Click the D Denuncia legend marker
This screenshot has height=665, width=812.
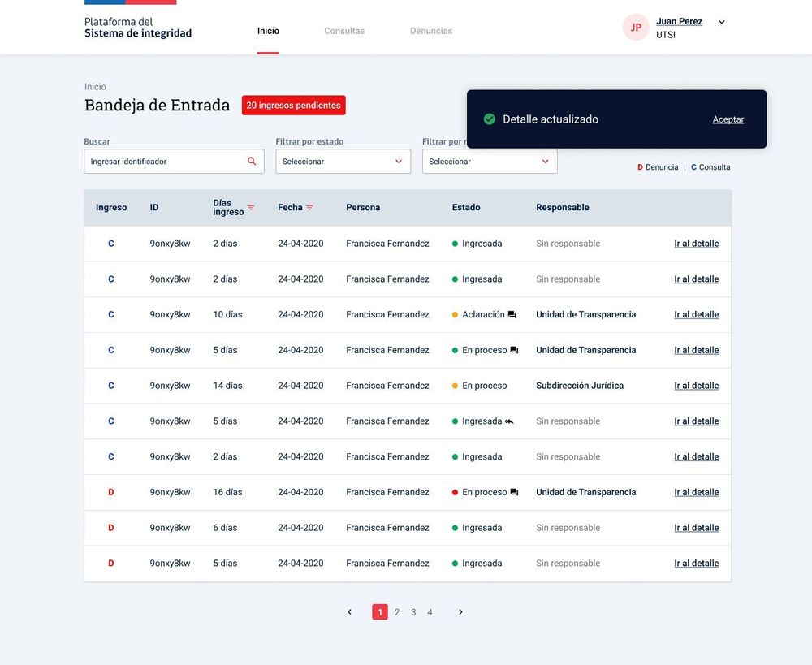(640, 167)
